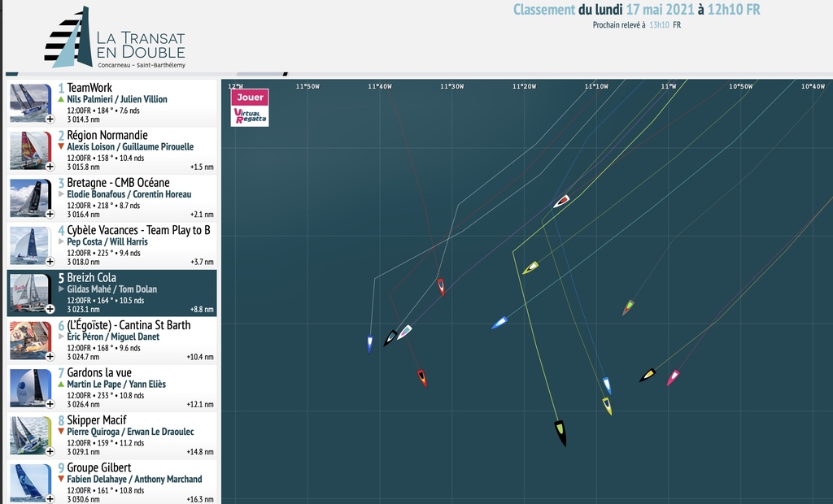
Task: Open TeamWork boat thumbnail
Action: [x=31, y=103]
